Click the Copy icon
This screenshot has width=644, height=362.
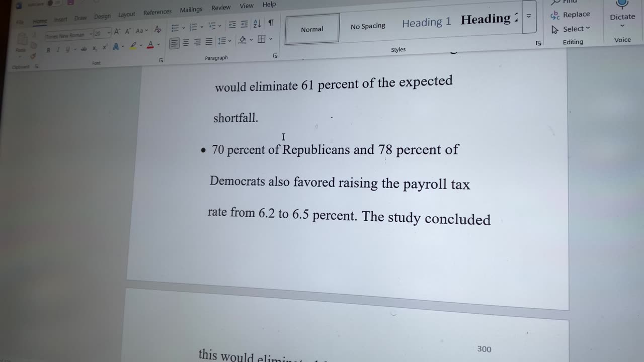click(34, 45)
